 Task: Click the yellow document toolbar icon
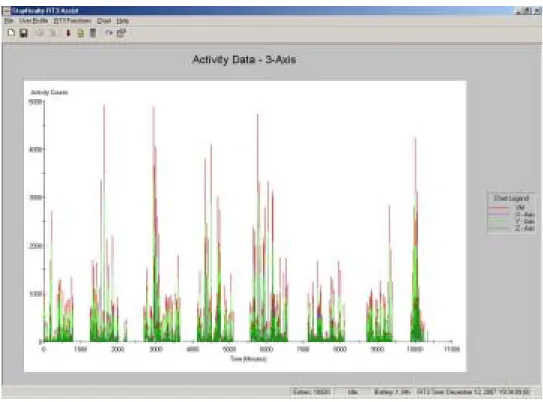[x=81, y=33]
